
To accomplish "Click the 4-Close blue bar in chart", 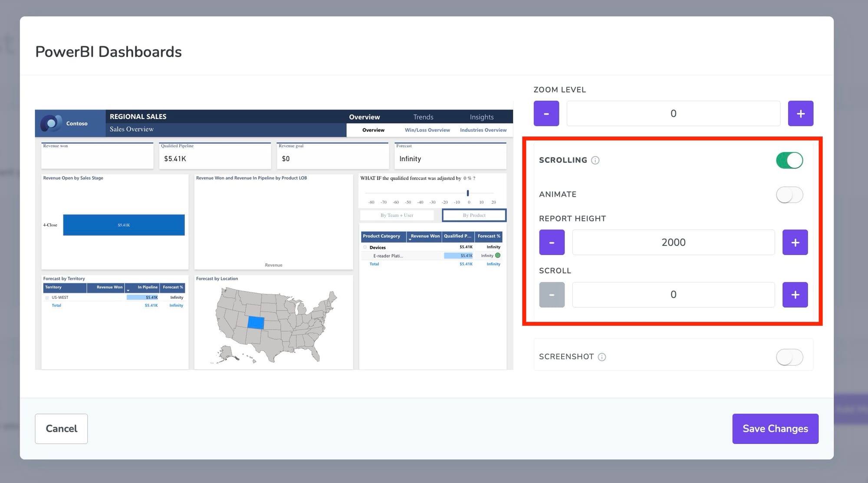I will coord(124,225).
